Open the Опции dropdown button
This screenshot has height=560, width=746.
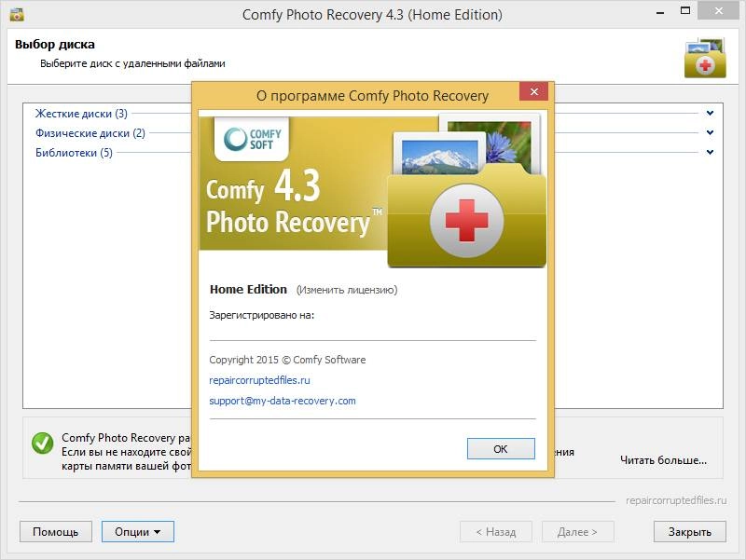[x=137, y=531]
